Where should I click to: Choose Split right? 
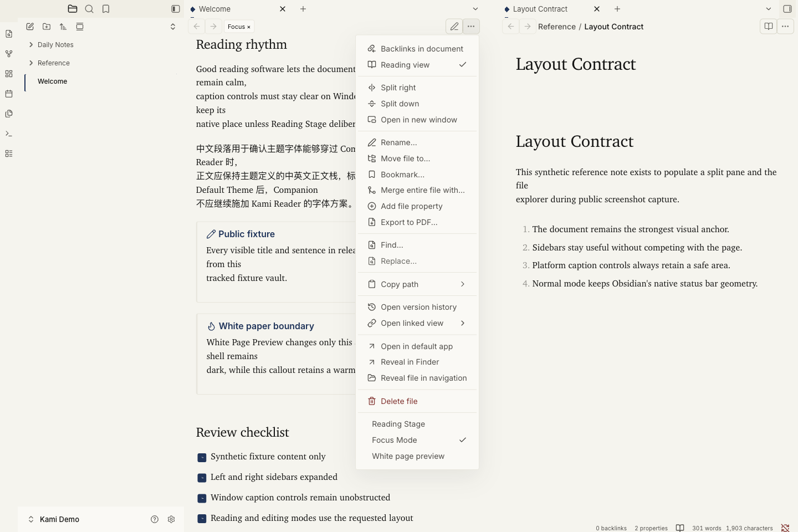pyautogui.click(x=417, y=88)
